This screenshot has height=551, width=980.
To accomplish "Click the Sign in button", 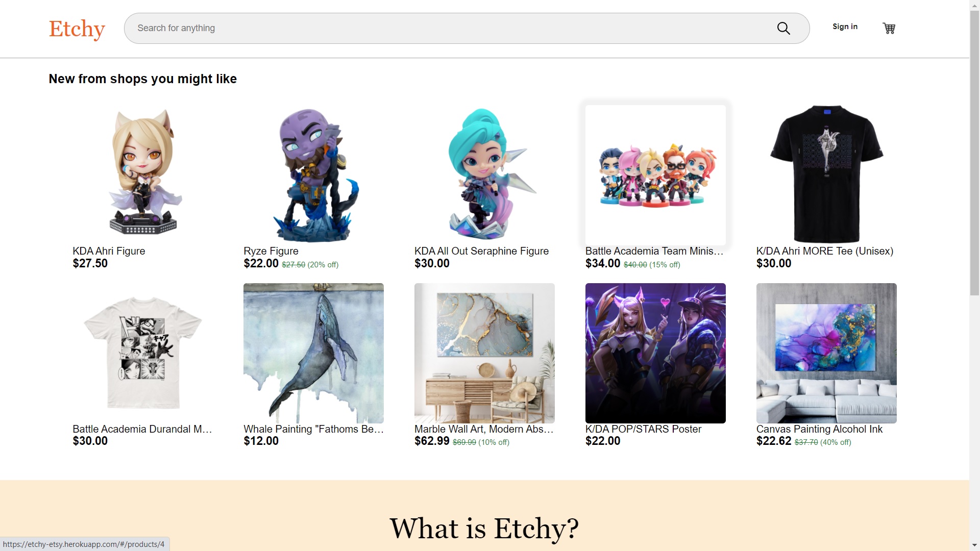I will pos(845,27).
